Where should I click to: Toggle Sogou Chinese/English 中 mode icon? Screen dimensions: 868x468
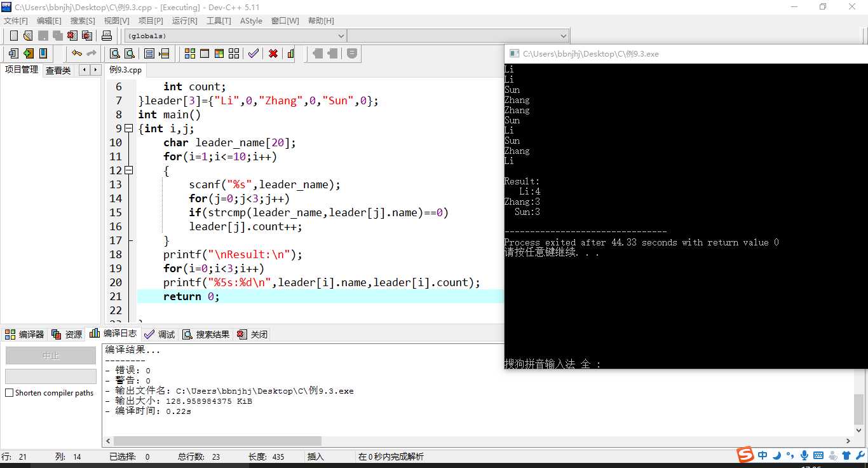pos(763,455)
